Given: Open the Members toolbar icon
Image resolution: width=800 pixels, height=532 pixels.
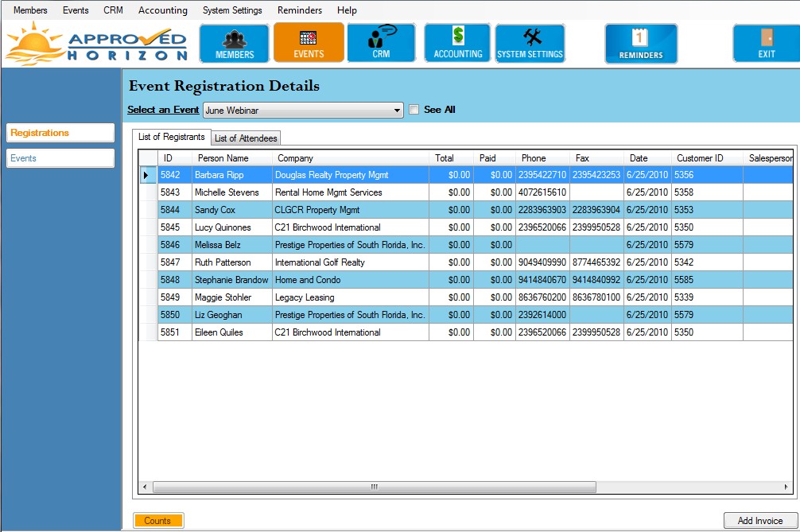Looking at the screenshot, I should point(235,43).
